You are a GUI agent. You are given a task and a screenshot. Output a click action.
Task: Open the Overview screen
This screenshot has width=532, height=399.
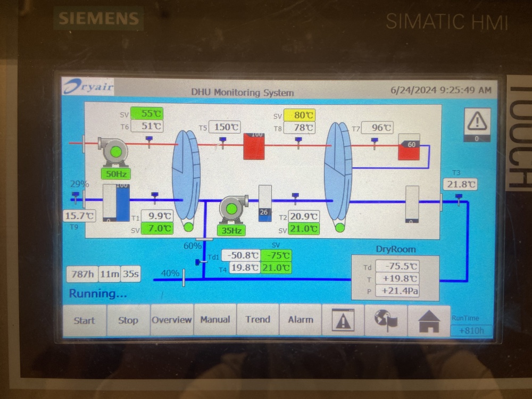point(171,320)
